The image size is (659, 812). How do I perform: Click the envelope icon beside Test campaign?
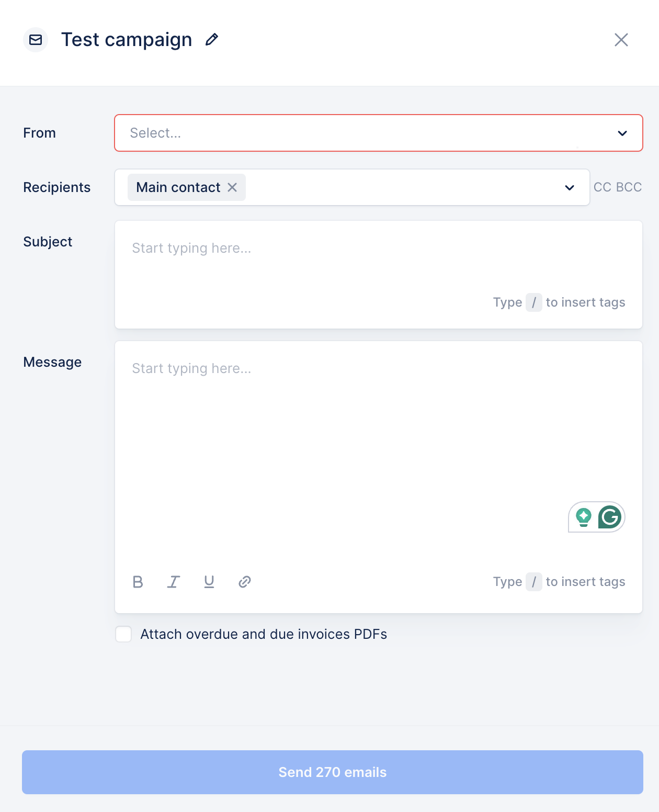[36, 40]
